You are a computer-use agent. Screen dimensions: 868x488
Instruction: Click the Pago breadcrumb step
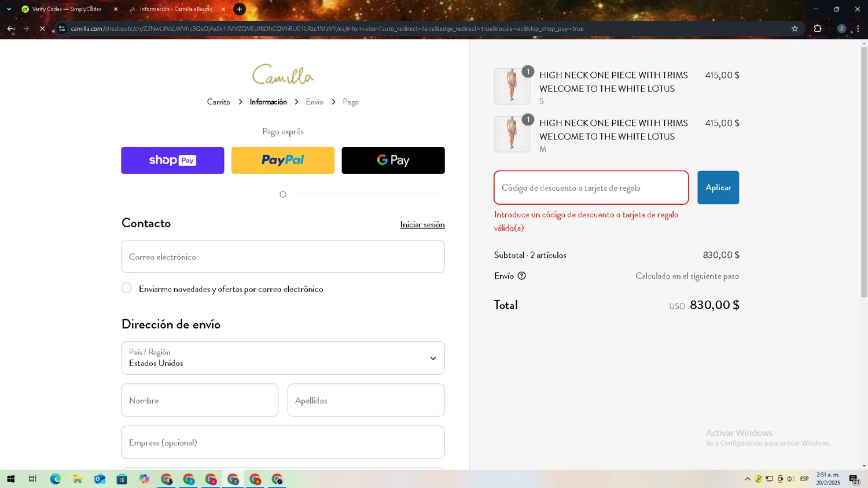351,102
